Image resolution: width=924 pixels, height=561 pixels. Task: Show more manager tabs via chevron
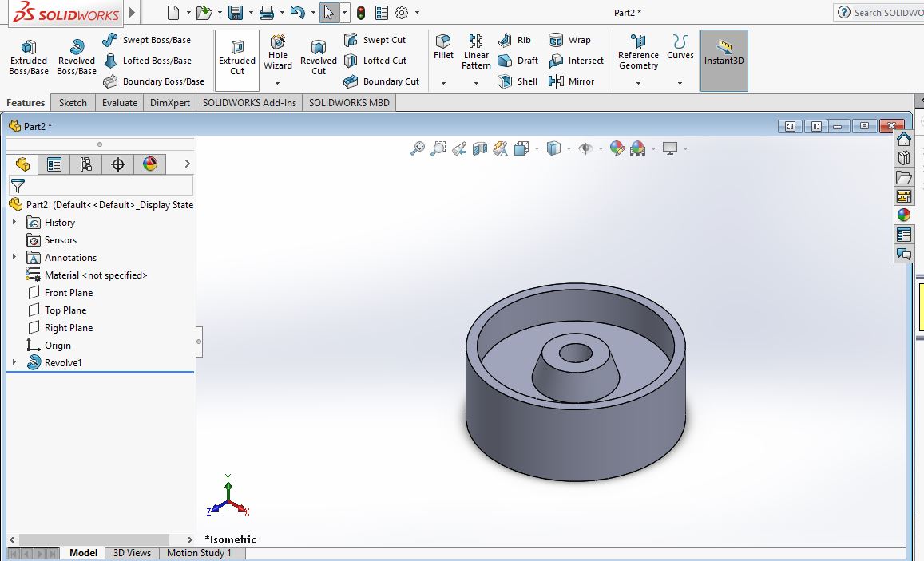pos(188,164)
